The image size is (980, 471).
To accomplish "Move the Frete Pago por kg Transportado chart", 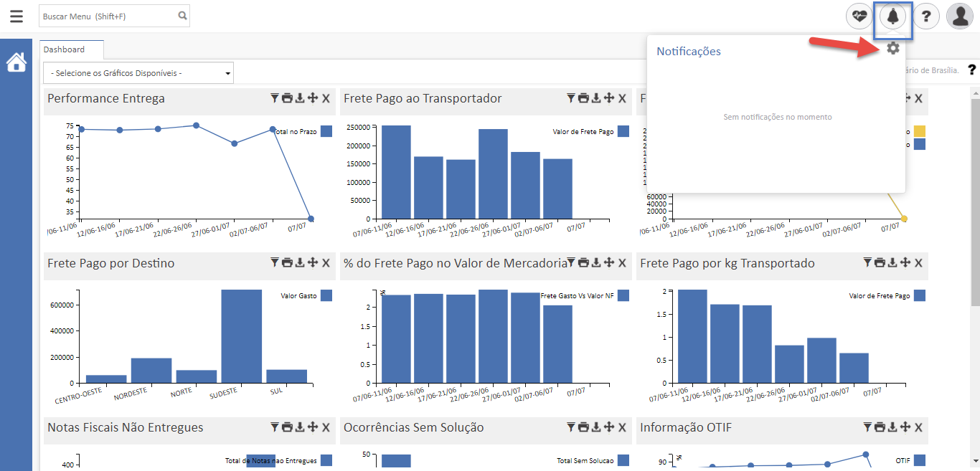I will (x=905, y=263).
